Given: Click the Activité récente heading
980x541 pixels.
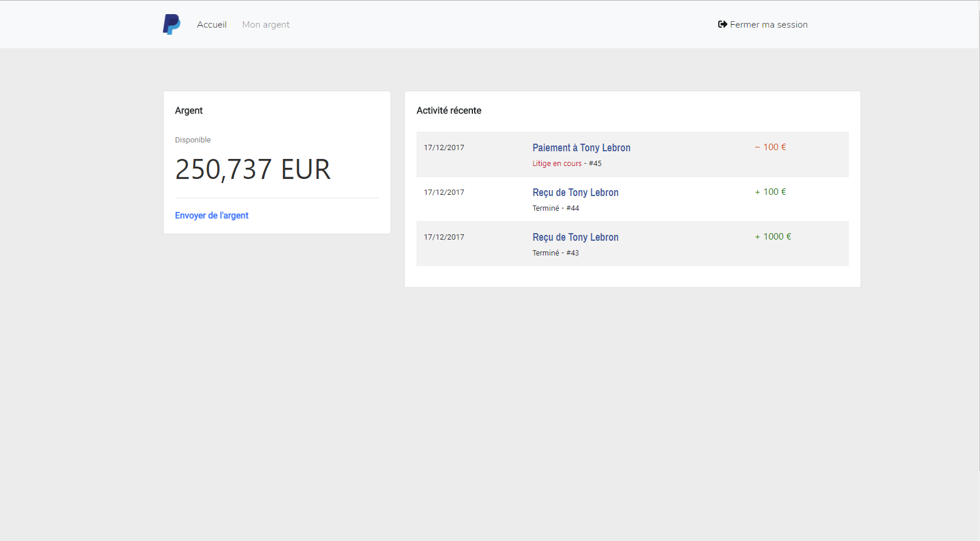Looking at the screenshot, I should click(x=449, y=111).
